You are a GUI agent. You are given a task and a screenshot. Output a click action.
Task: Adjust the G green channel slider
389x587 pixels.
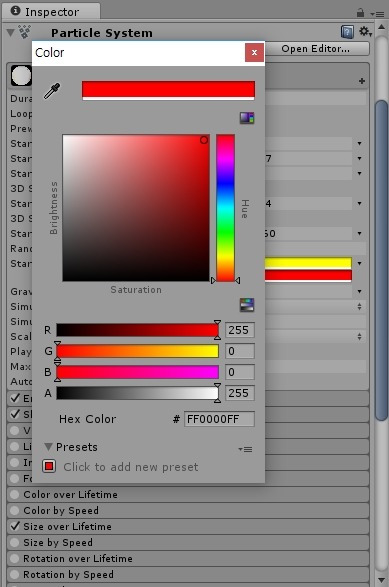click(x=137, y=351)
